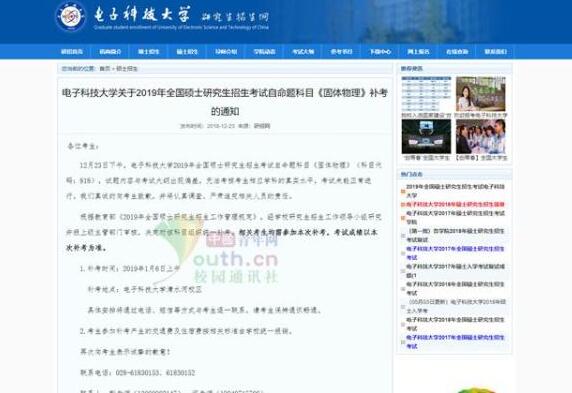Open the last blue link in hot list
This screenshot has height=393, width=572.
click(x=455, y=342)
